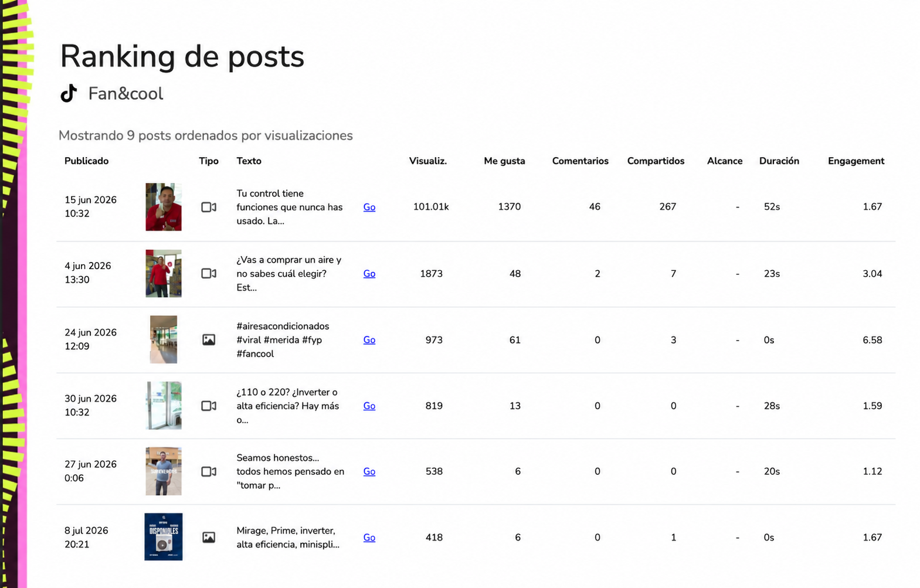Click the 'Tu control tiene funciones' post text
Viewport: 920px width, 588px height.
click(290, 207)
